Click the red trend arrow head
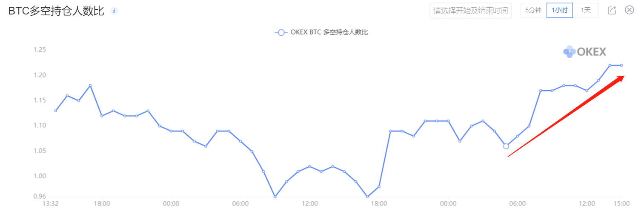Screen dimensions: 644x214 pos(619,79)
